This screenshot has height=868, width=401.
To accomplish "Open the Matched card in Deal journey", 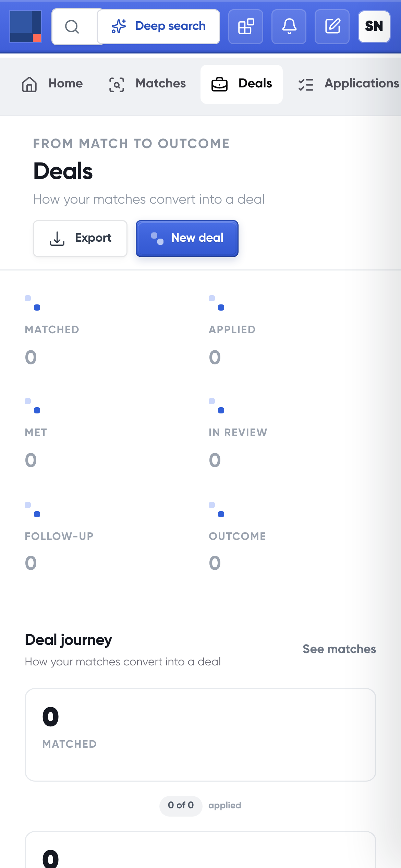I will pyautogui.click(x=200, y=735).
